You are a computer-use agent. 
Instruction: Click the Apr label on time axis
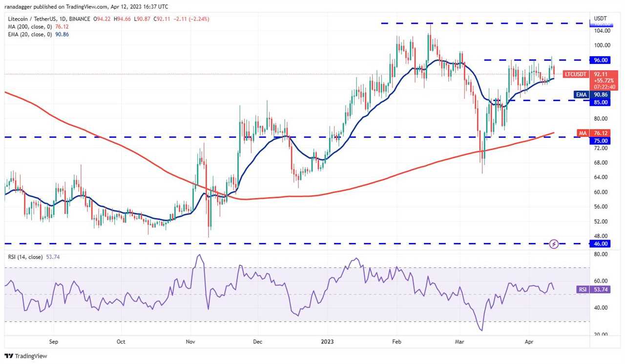pos(529,342)
